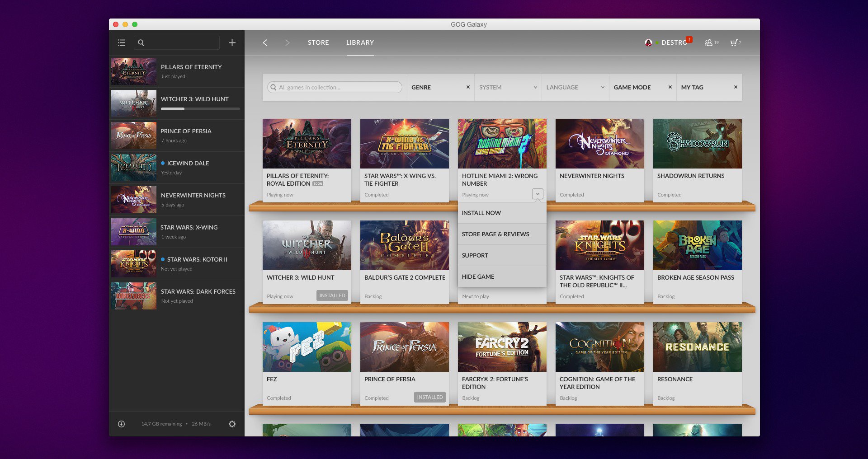Open the FEZ game cover
Image resolution: width=868 pixels, height=459 pixels.
(307, 347)
